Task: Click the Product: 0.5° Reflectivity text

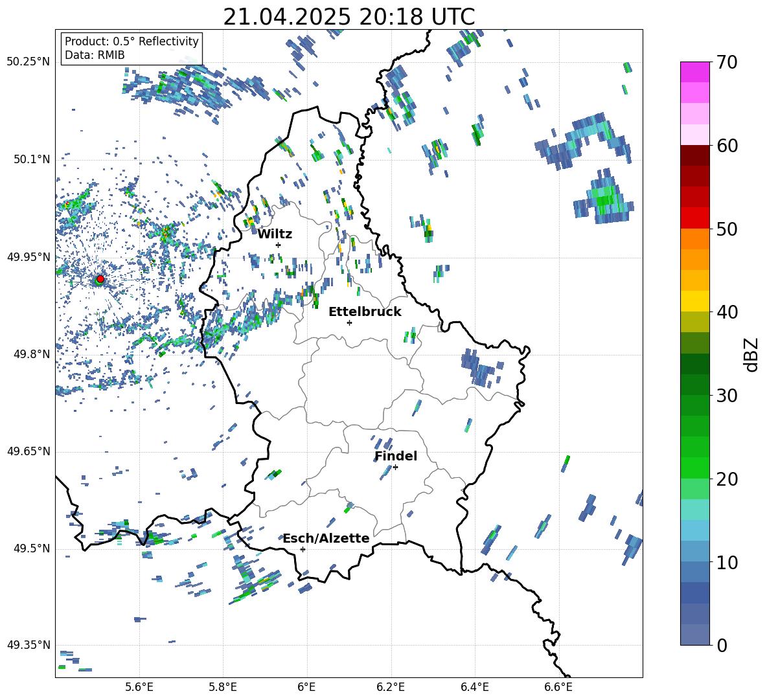Action: point(132,41)
